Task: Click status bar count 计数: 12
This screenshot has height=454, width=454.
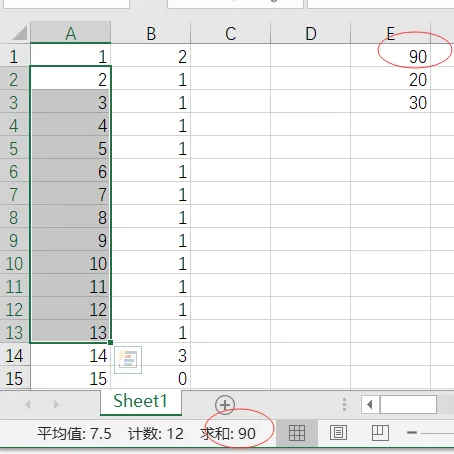Action: [x=156, y=433]
